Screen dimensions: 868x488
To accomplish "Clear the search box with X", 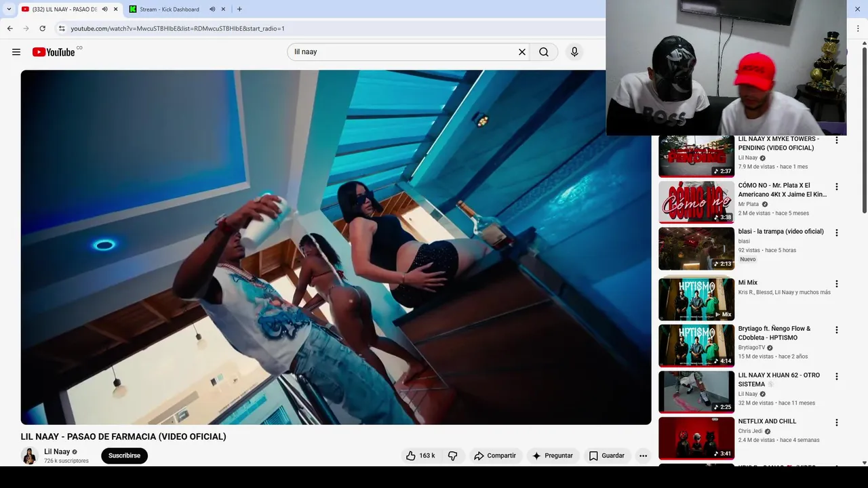I will [x=522, y=52].
